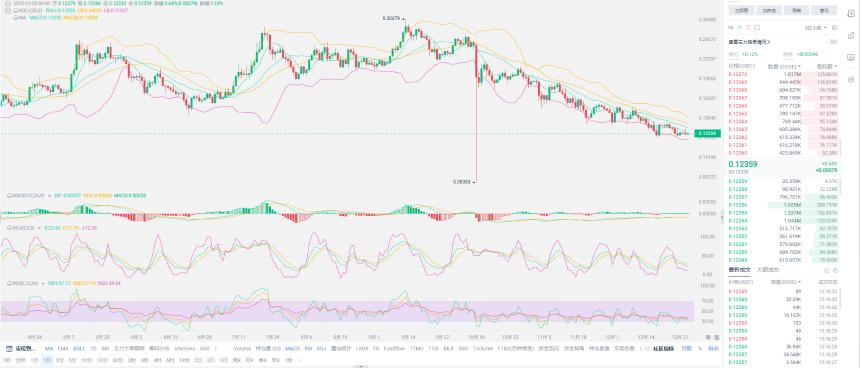The image size is (860, 368).
Task: Open the top icon in the right sidebar
Action: click(x=851, y=13)
